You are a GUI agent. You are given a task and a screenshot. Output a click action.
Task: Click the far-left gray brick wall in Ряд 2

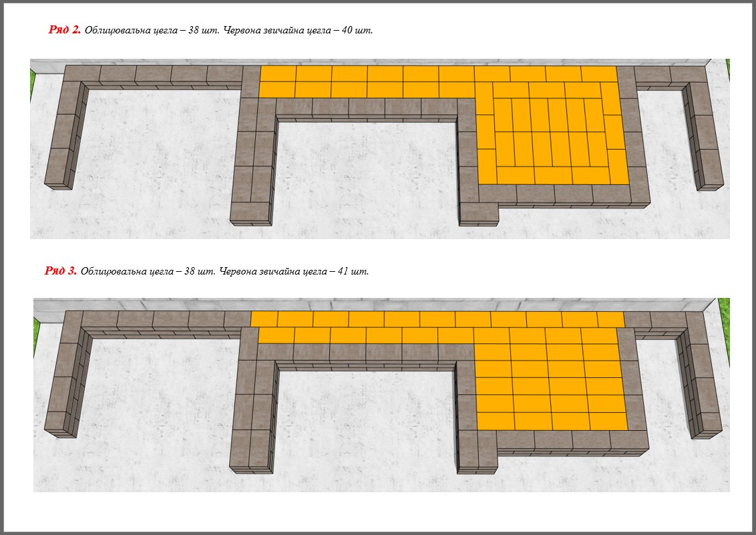pyautogui.click(x=67, y=142)
